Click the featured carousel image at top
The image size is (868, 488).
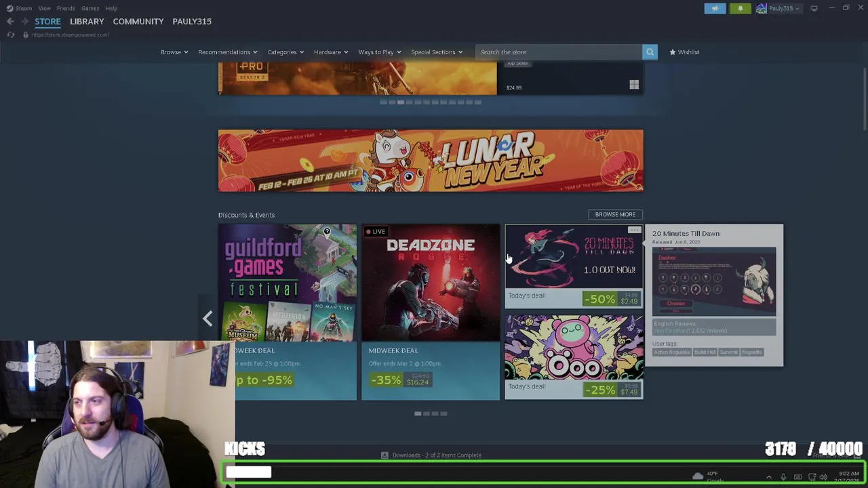(x=357, y=79)
